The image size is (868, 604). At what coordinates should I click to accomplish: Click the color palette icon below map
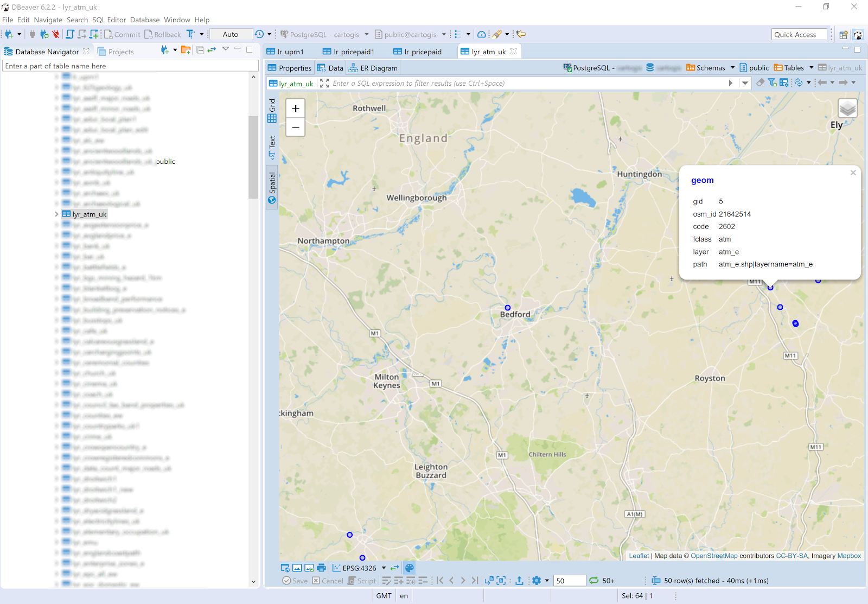pyautogui.click(x=410, y=568)
